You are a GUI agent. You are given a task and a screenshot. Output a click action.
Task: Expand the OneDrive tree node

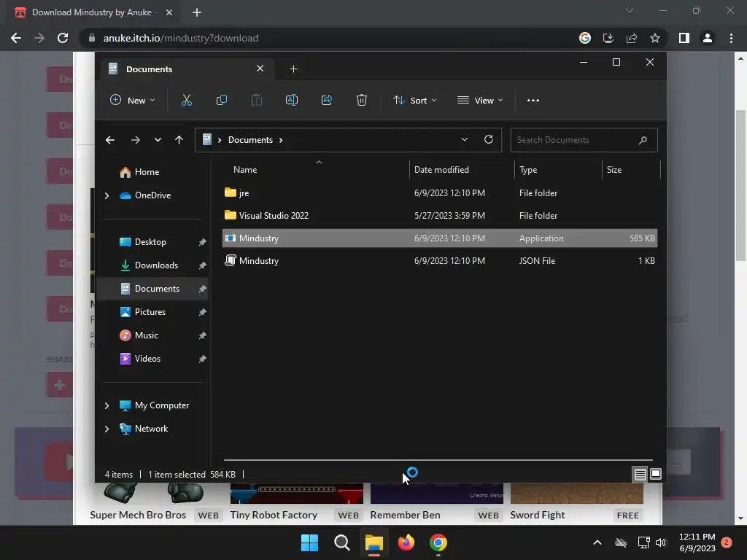(x=107, y=195)
